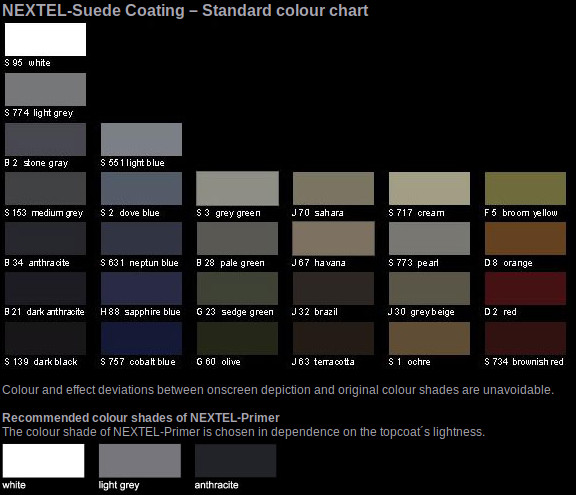Screen dimensions: 576x495
Task: Click the 'S 153 medium grey' label
Action: (x=43, y=213)
